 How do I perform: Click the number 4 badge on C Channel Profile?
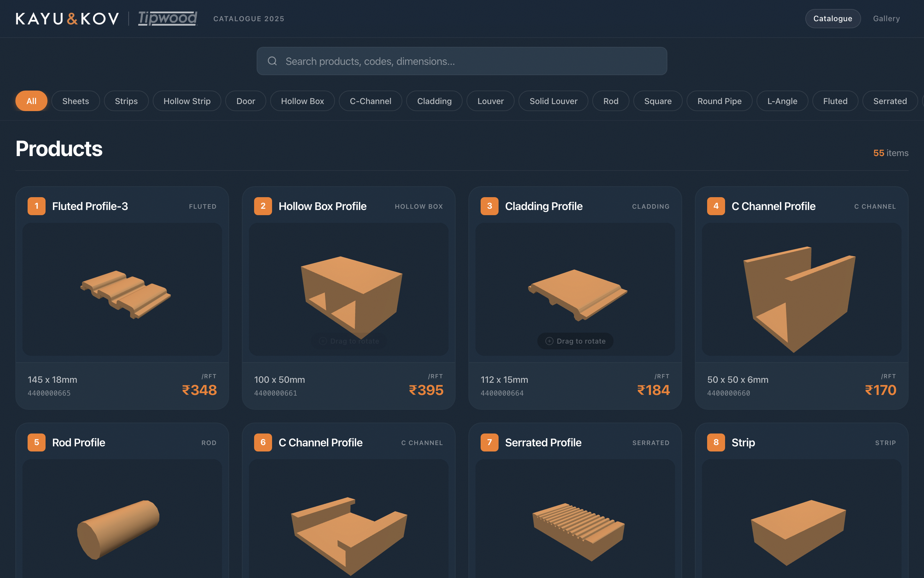pyautogui.click(x=716, y=206)
